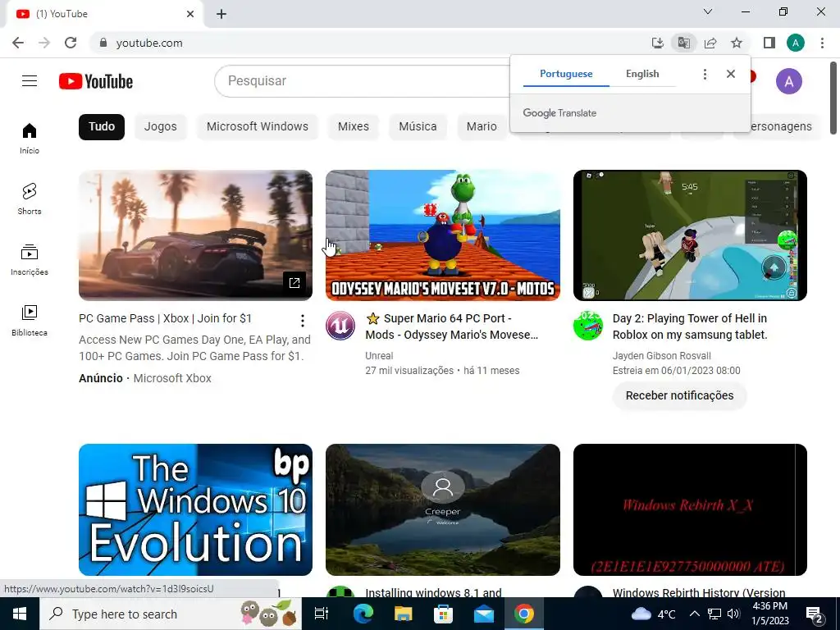Image resolution: width=840 pixels, height=630 pixels.
Task: Click the taskbar search box
Action: click(171, 614)
